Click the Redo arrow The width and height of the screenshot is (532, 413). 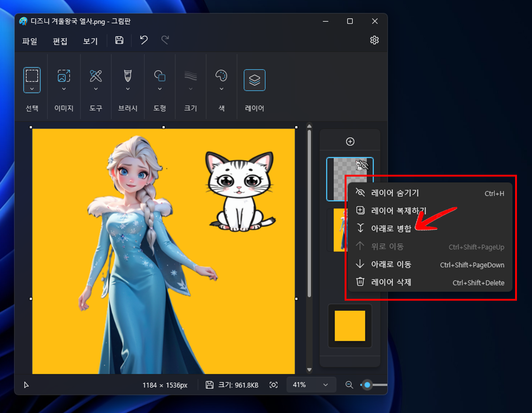[165, 40]
